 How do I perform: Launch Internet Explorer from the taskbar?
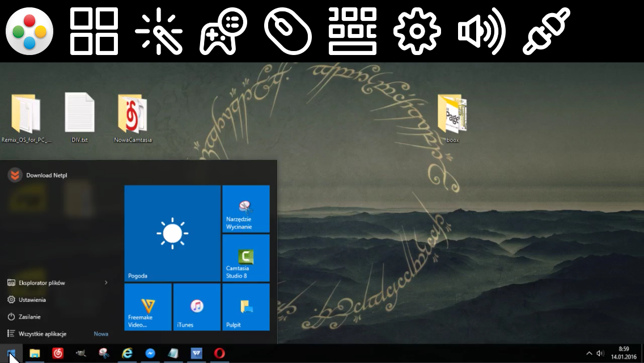(x=128, y=353)
